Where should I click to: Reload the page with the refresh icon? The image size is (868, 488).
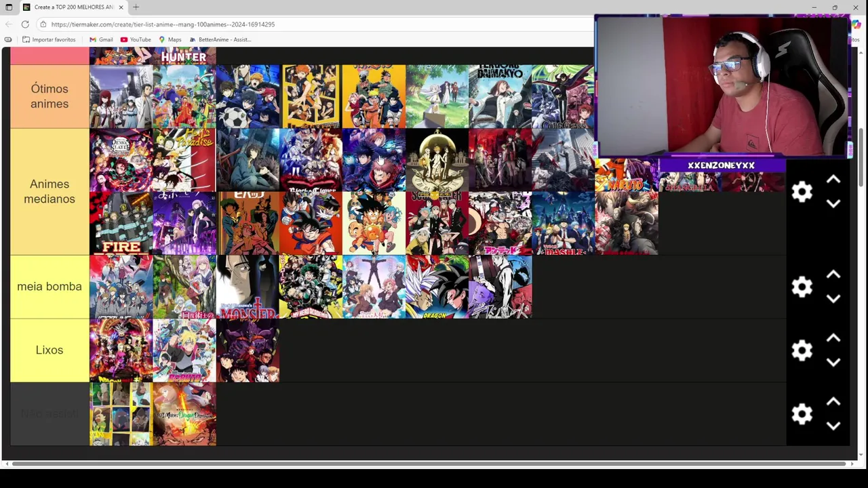click(25, 24)
